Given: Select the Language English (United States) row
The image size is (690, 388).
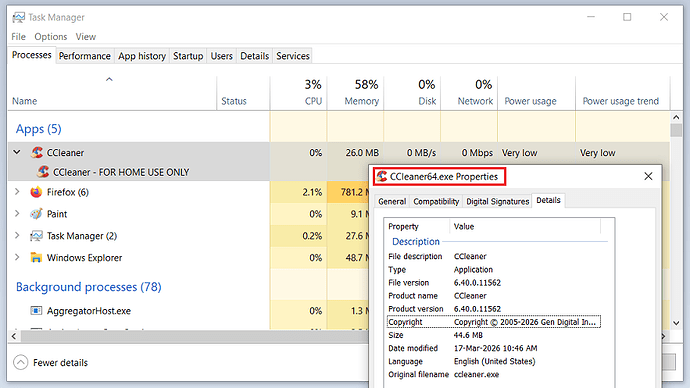Looking at the screenshot, I should 493,362.
